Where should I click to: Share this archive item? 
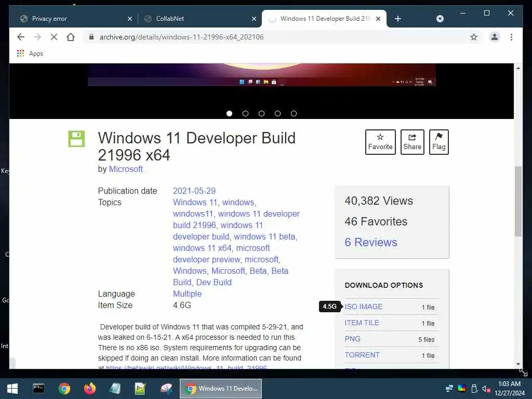[412, 142]
